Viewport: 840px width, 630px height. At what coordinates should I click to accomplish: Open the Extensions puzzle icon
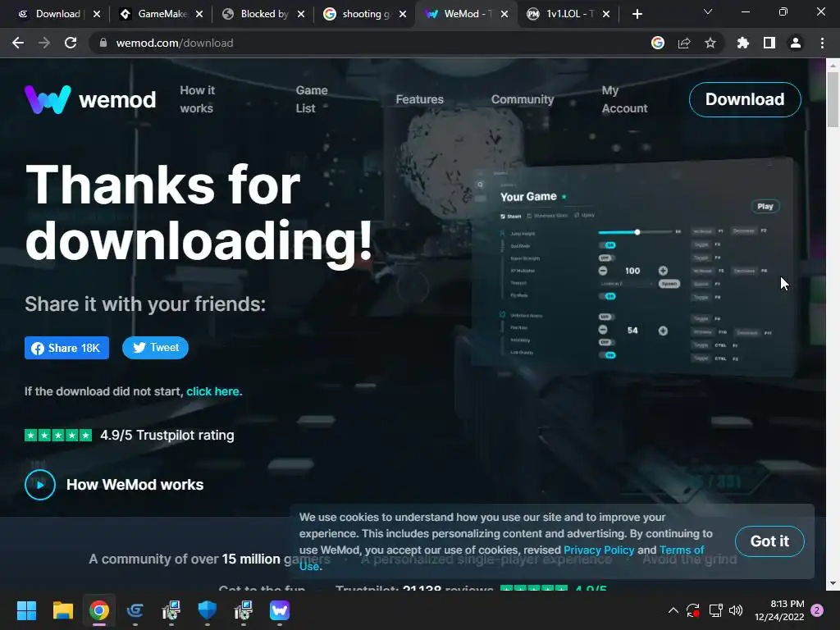coord(743,43)
